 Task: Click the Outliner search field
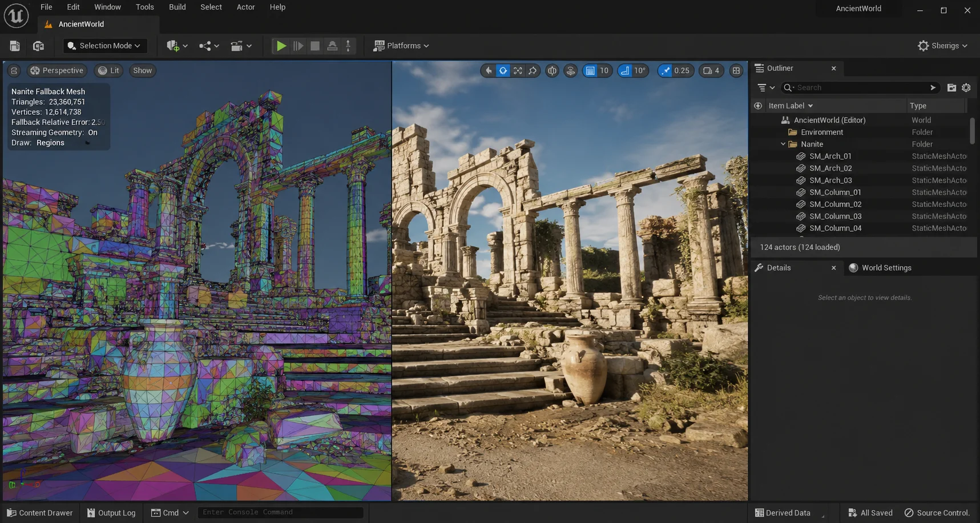pyautogui.click(x=860, y=87)
